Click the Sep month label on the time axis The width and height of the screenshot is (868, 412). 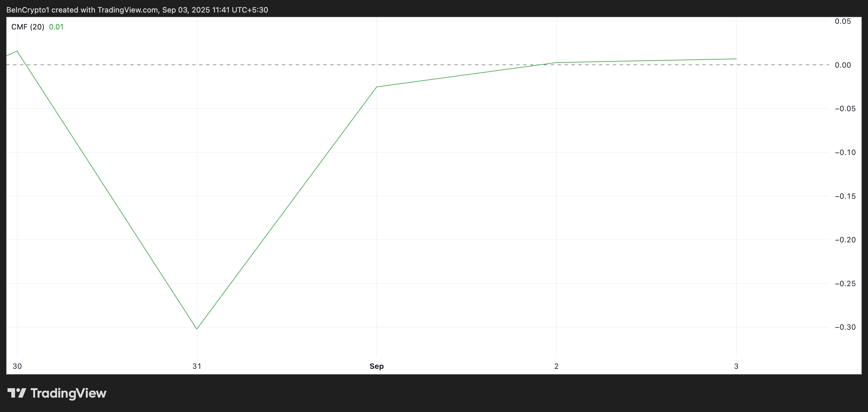coord(376,366)
